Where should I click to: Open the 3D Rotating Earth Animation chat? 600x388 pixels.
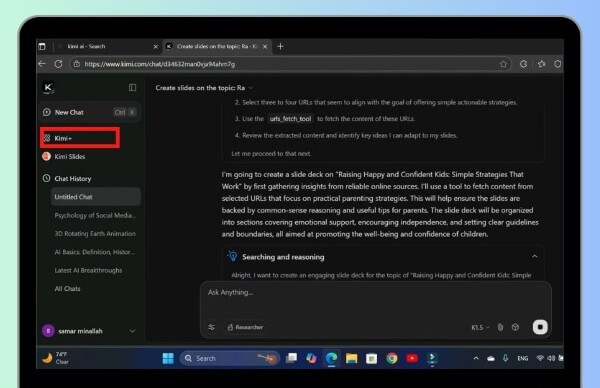click(x=95, y=233)
